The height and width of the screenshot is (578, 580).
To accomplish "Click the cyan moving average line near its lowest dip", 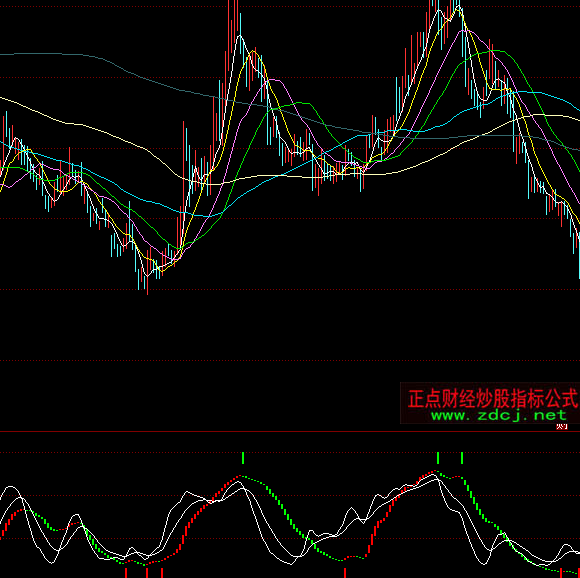I will 206,216.
